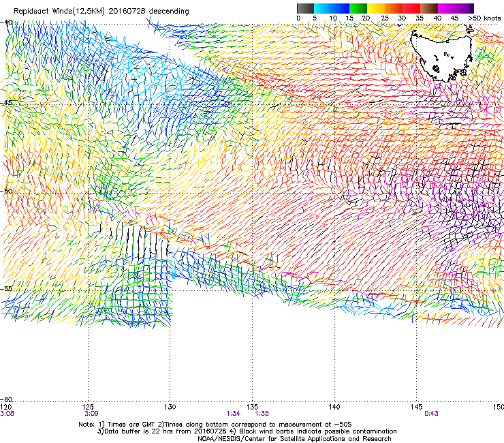Click the -55 latitude axis label
Viewport: 504px width, 443px height.
click(7, 288)
